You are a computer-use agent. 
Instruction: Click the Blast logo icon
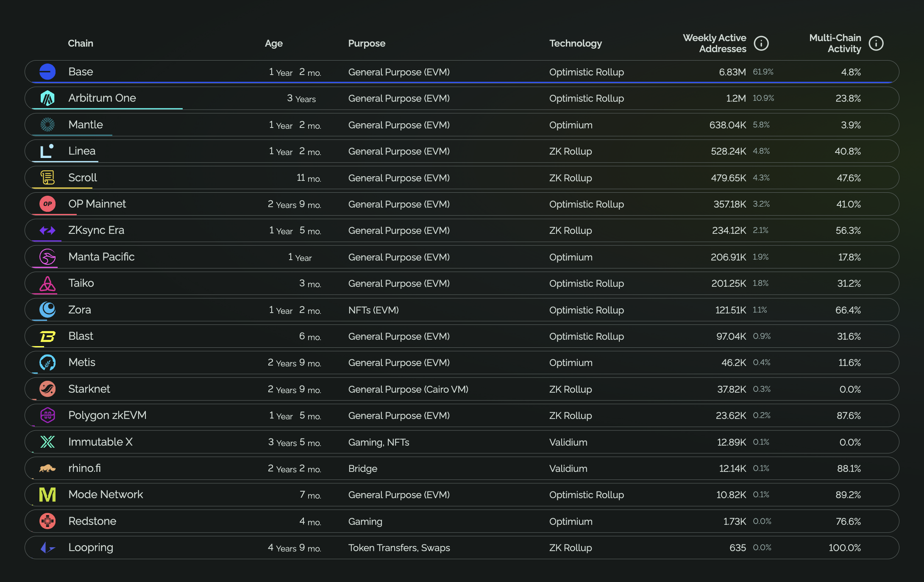[47, 336]
